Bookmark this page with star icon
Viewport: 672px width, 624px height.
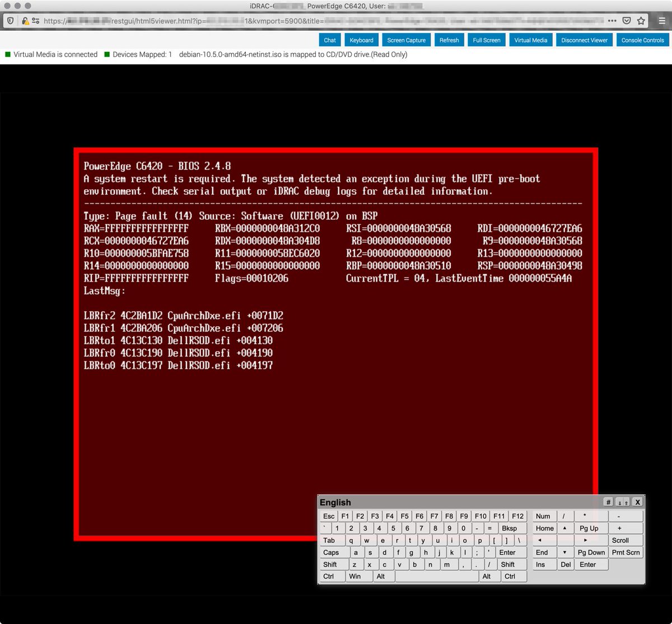pyautogui.click(x=641, y=21)
